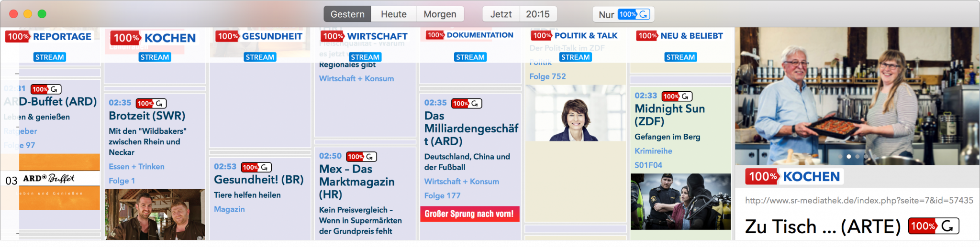Image resolution: width=980 pixels, height=247 pixels.
Task: Open the WIRTSCHAFT stream button
Action: [365, 57]
